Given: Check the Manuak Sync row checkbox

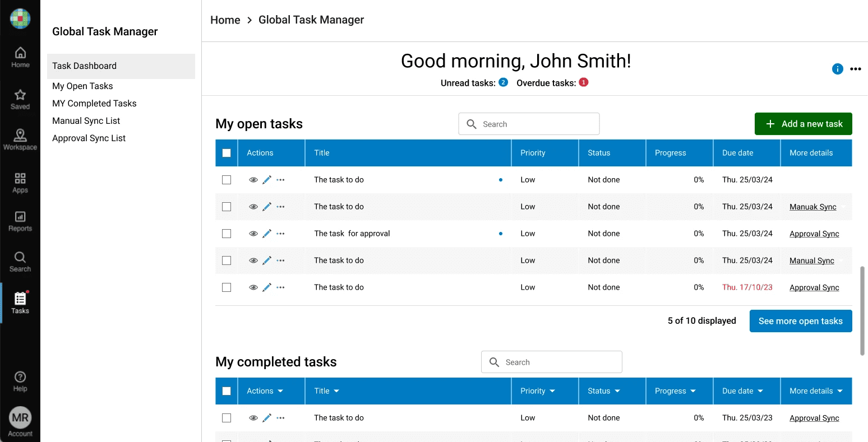Looking at the screenshot, I should 227,207.
